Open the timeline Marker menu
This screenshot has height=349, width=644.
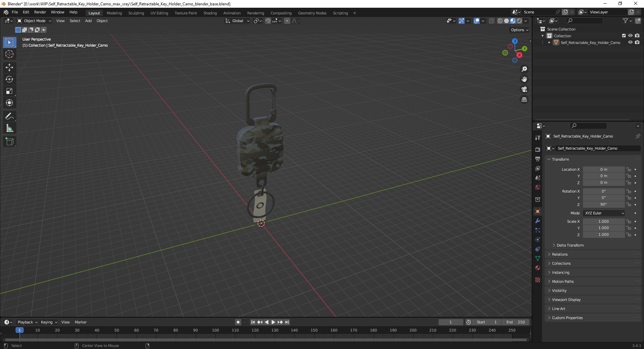click(80, 322)
